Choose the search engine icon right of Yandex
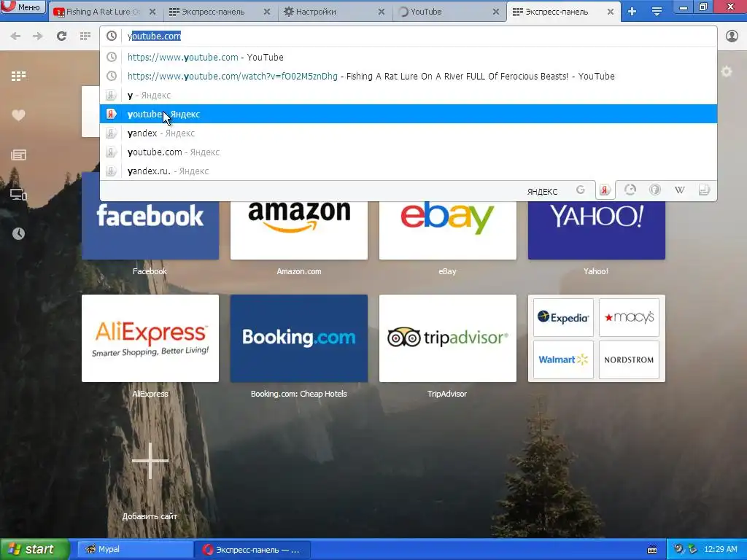The image size is (747, 560). click(630, 190)
